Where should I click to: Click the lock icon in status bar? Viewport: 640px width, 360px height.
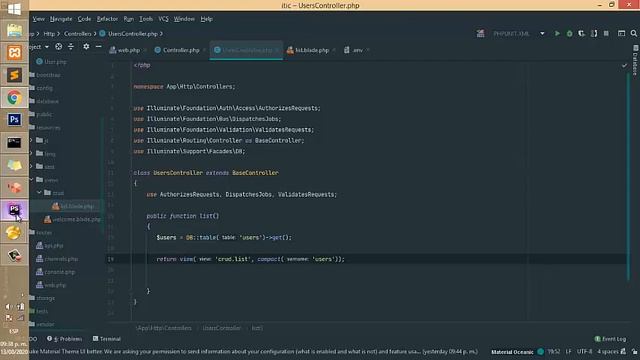click(634, 351)
